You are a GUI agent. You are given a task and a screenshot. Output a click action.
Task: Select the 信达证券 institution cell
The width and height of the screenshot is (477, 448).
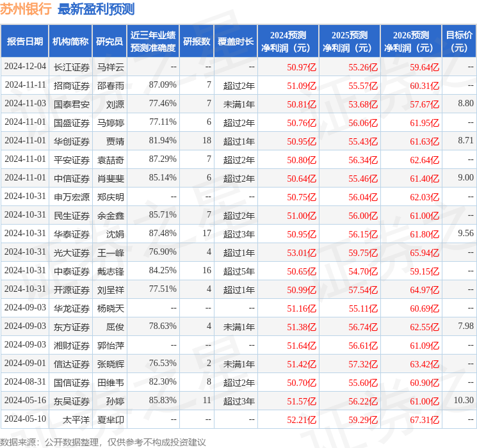(x=72, y=364)
